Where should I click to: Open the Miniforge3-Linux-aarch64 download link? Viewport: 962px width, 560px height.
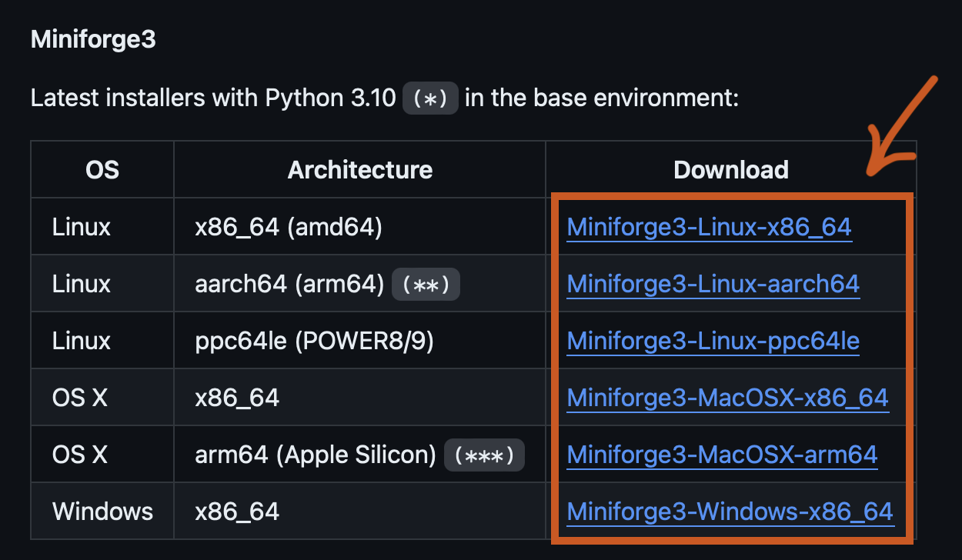click(713, 284)
